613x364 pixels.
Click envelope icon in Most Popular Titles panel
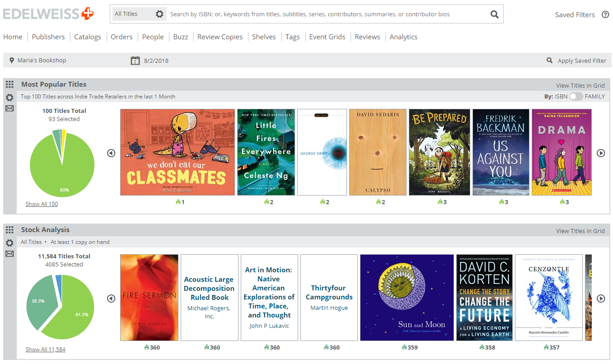9,108
